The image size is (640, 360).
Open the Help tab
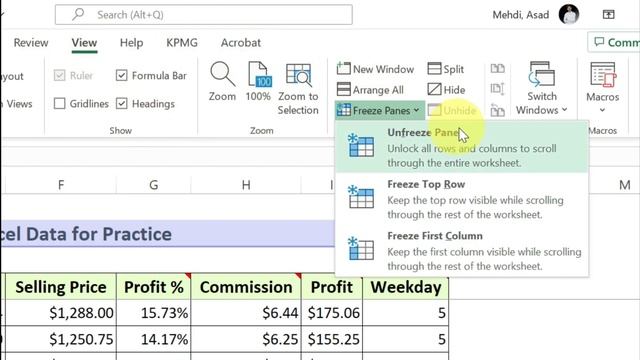coord(131,42)
